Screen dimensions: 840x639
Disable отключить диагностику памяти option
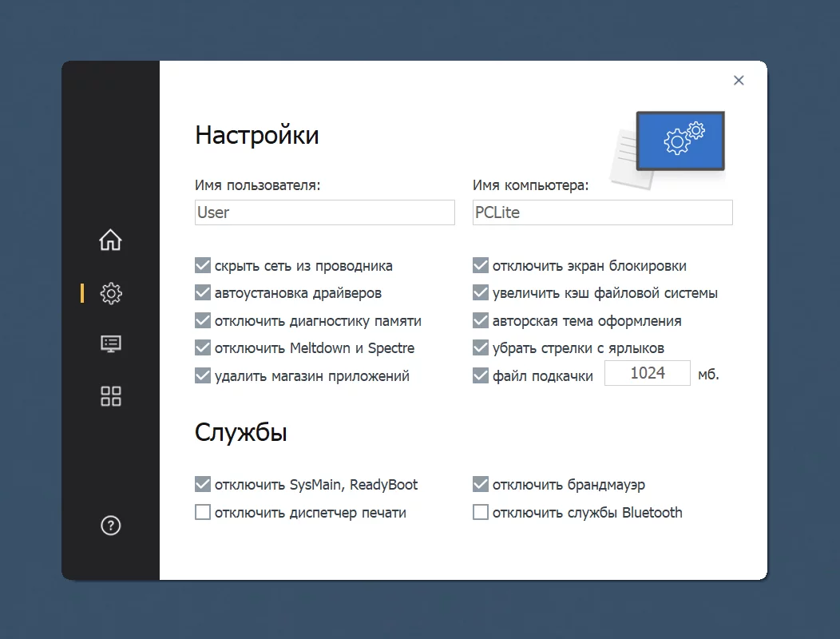[x=203, y=321]
